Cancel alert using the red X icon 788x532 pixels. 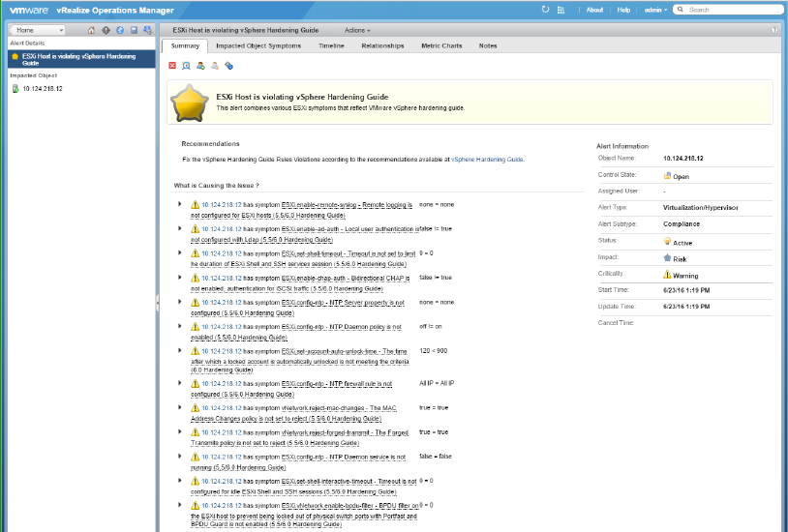coord(172,66)
